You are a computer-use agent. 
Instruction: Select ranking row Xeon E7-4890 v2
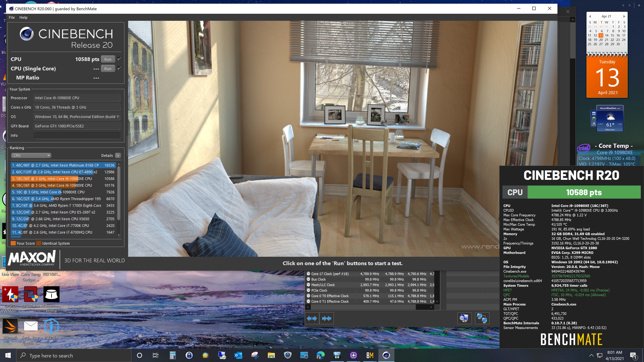[x=63, y=172]
